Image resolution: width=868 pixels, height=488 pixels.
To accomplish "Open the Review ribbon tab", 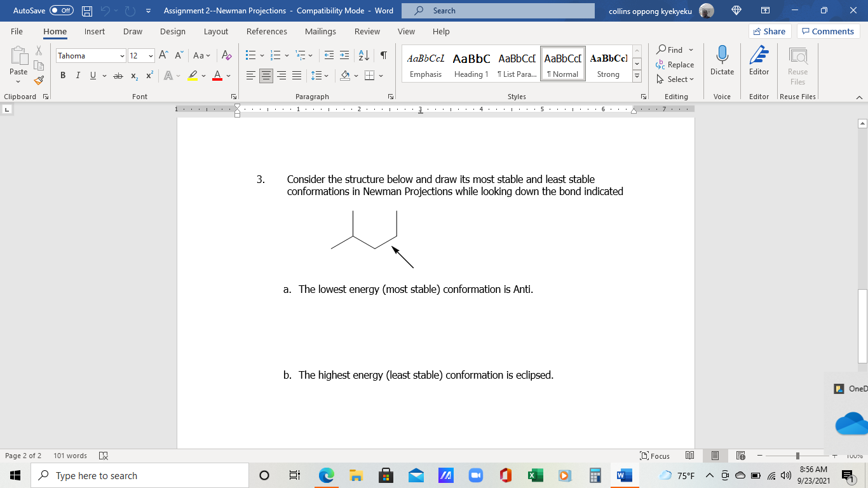I will 367,31.
